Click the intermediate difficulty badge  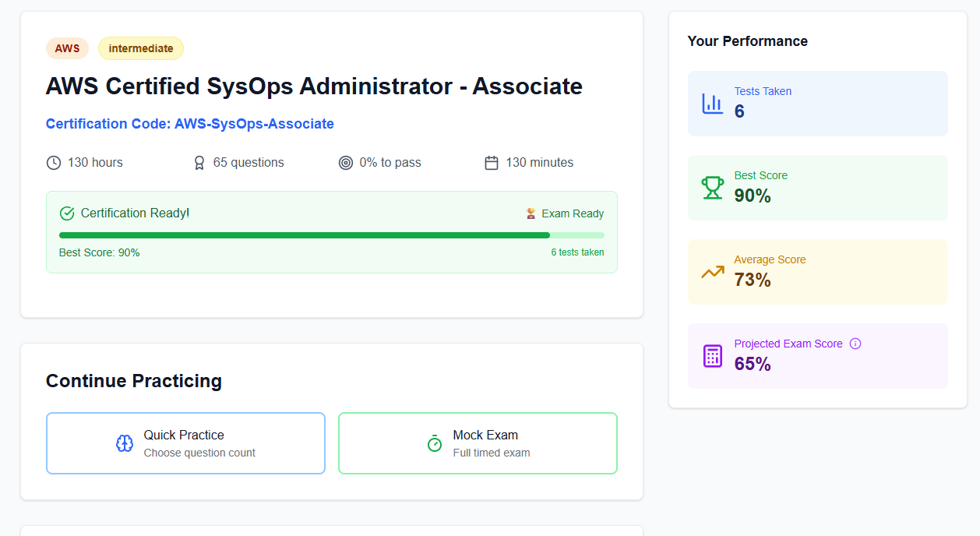141,48
